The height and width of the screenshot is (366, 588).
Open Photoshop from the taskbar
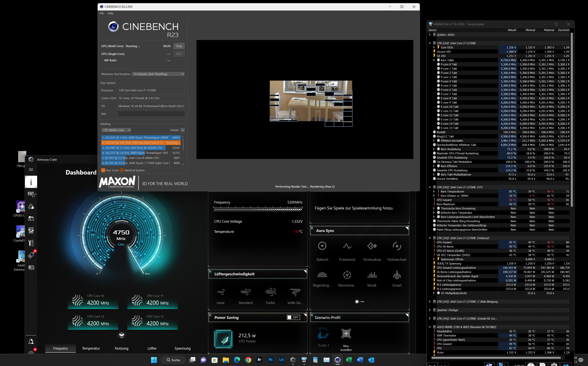(270, 360)
